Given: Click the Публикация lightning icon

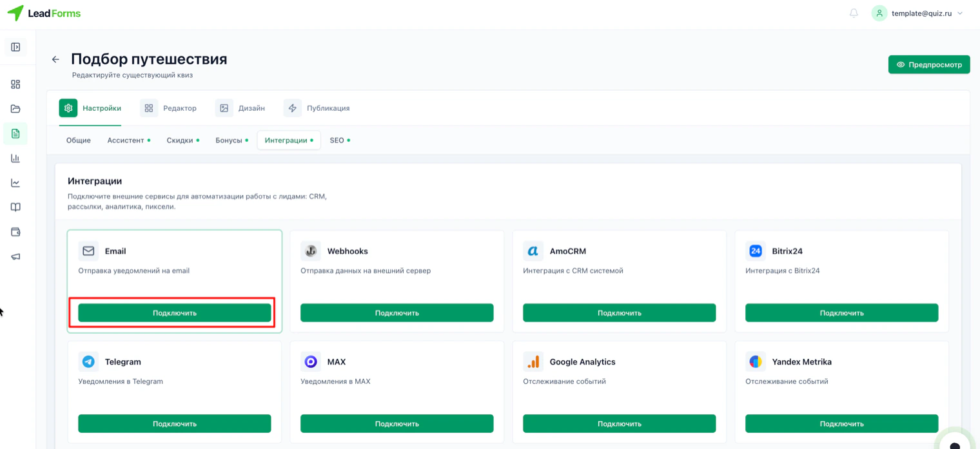Looking at the screenshot, I should coord(293,108).
